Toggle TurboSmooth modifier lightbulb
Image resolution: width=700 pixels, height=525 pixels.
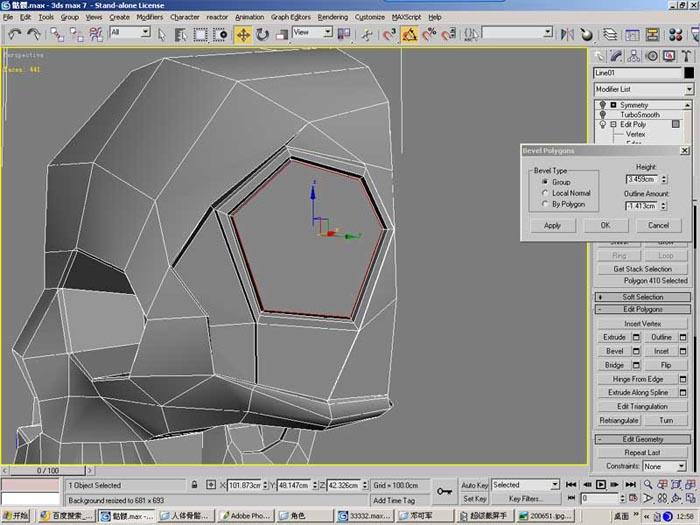603,115
